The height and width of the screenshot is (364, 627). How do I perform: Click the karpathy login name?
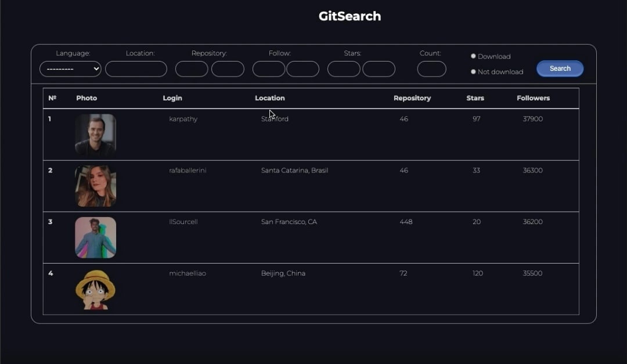tap(183, 119)
